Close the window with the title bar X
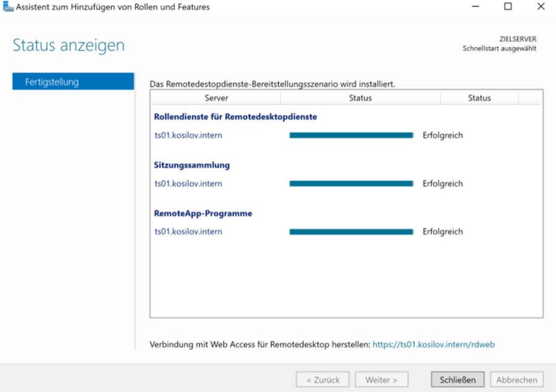Image resolution: width=556 pixels, height=392 pixels. [x=541, y=7]
